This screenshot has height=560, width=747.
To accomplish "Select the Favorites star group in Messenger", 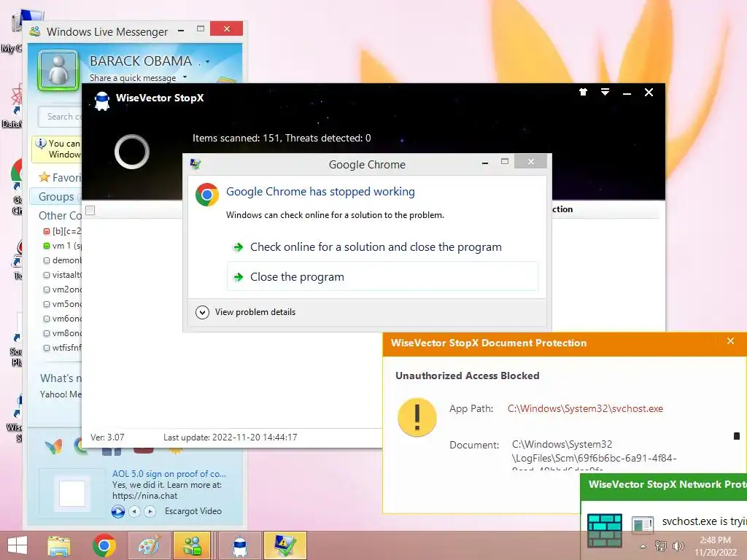I will [61, 178].
